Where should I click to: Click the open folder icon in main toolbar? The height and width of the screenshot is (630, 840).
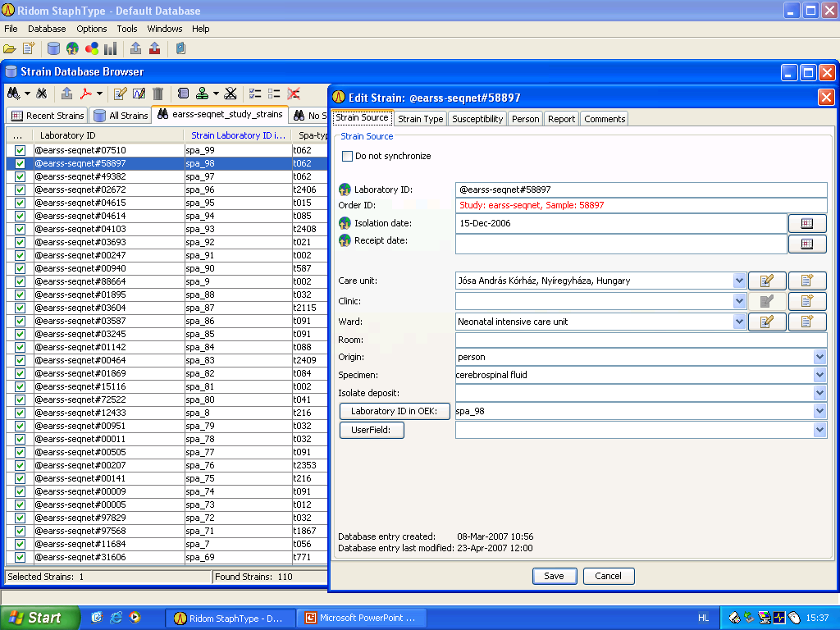pyautogui.click(x=10, y=48)
